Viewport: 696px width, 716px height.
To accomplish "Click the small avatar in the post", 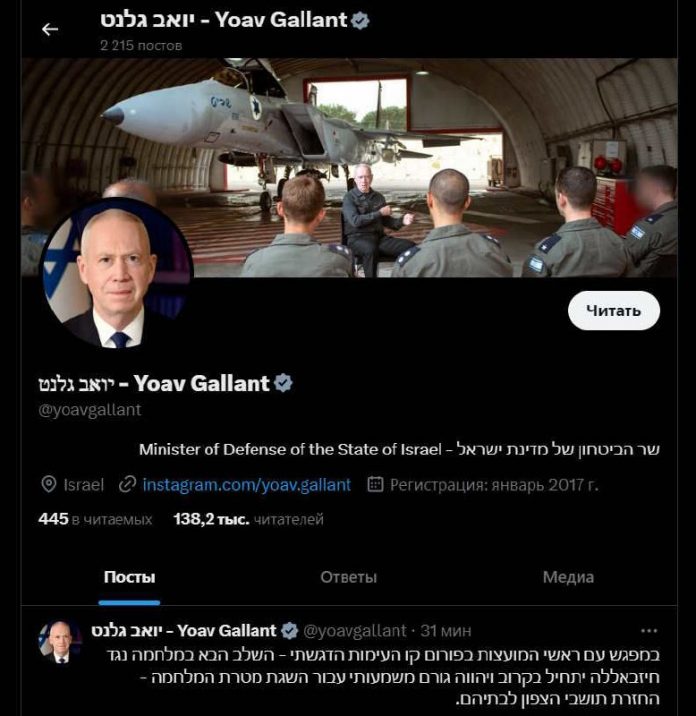I will [59, 641].
